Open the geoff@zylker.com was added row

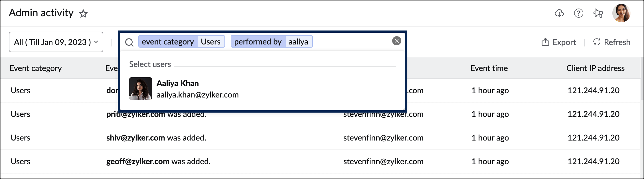tap(158, 161)
